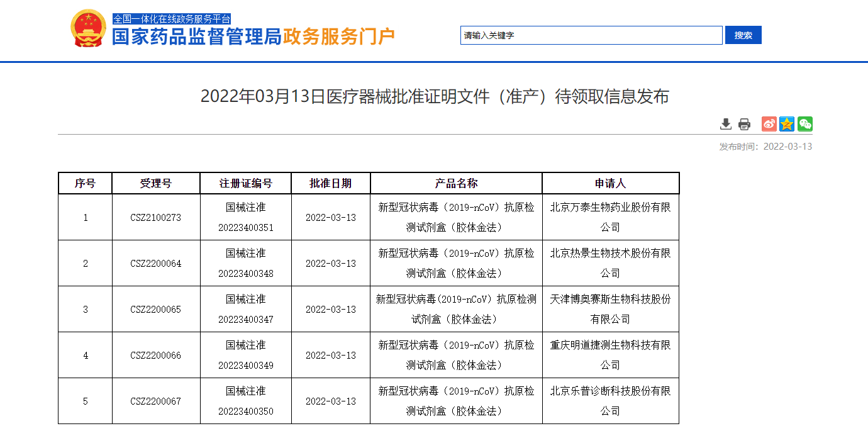
Task: Select 北京热景生物技术股份有限公司 applicant cell
Action: coord(610,263)
